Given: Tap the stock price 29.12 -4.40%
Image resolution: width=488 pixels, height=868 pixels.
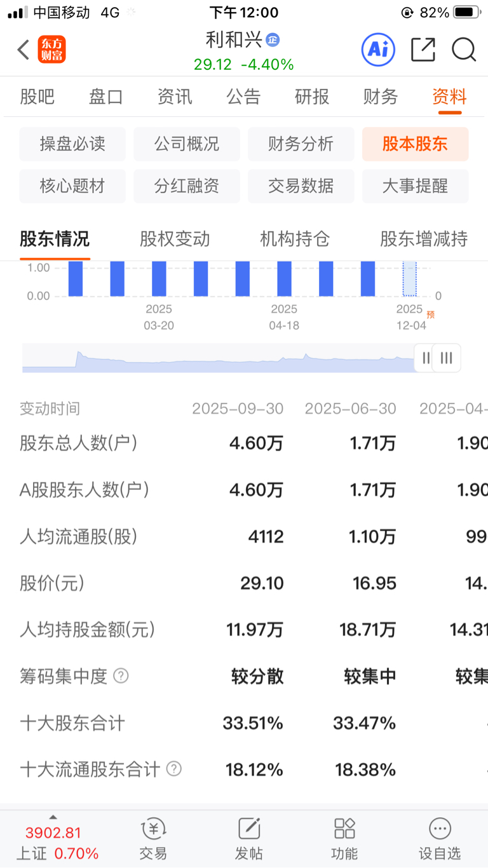Looking at the screenshot, I should tap(244, 65).
